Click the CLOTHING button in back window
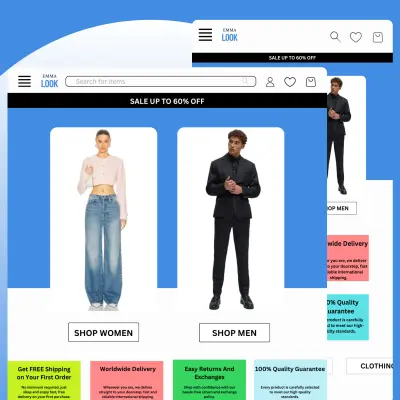 (x=370, y=366)
